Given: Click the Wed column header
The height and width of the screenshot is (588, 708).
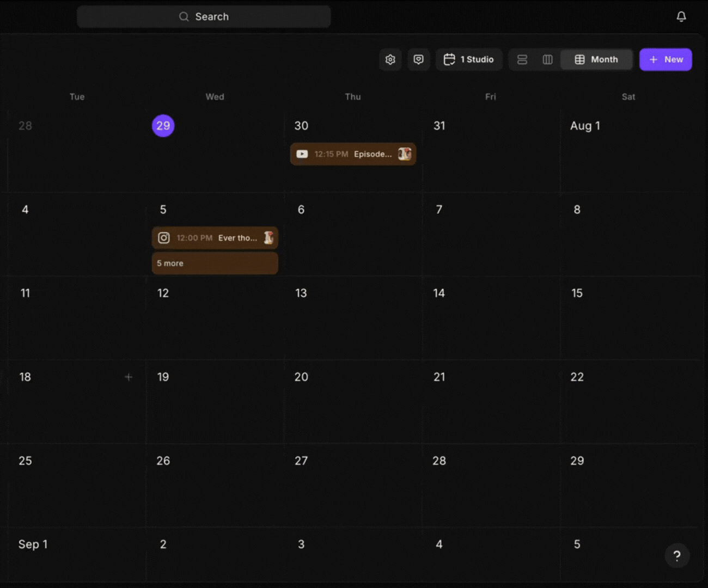Looking at the screenshot, I should coord(215,96).
